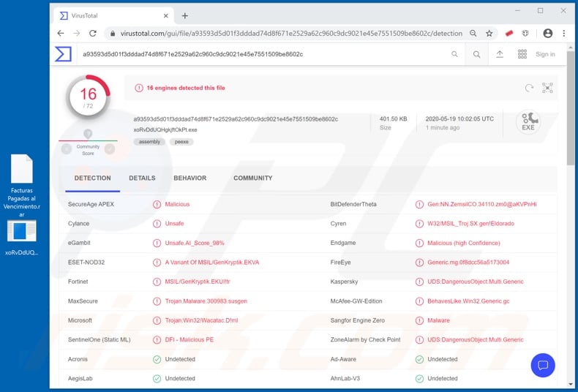Screen dimensions: 578x392
Task: Click the upload file icon
Action: pyautogui.click(x=500, y=54)
